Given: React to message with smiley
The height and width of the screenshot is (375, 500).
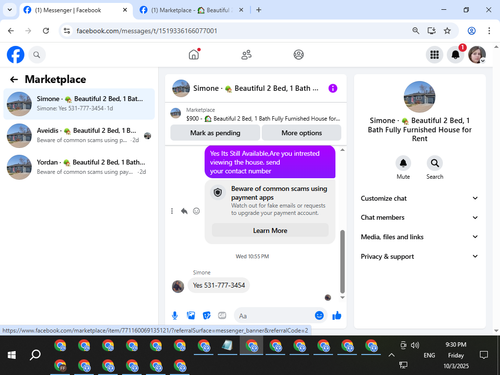Looking at the screenshot, I should click(x=196, y=211).
